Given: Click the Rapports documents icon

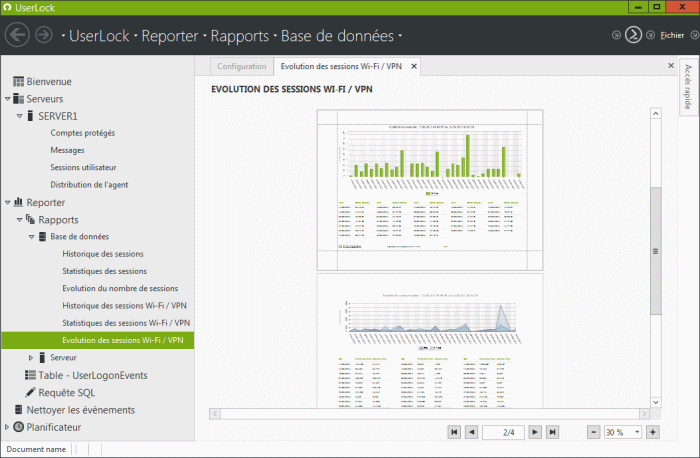Looking at the screenshot, I should [30, 219].
